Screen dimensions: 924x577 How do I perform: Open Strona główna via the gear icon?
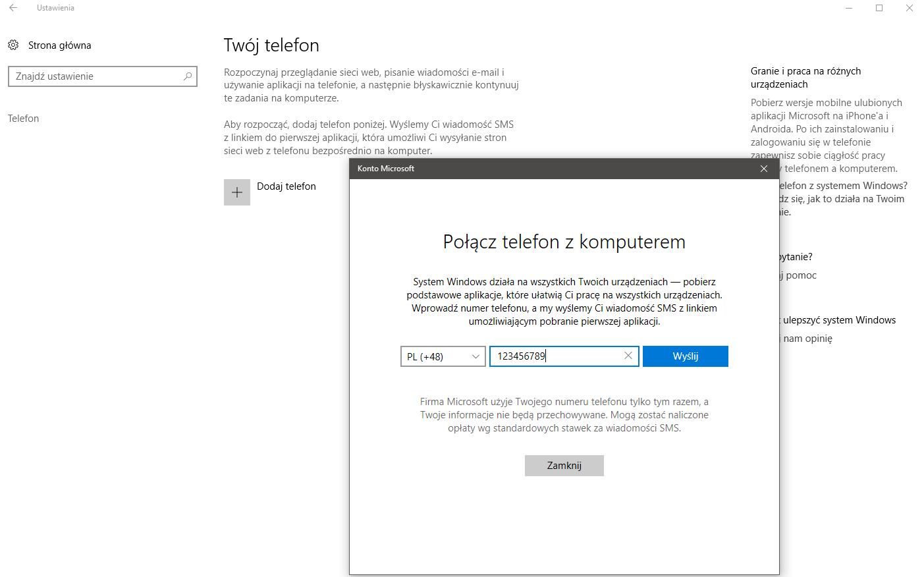(13, 45)
